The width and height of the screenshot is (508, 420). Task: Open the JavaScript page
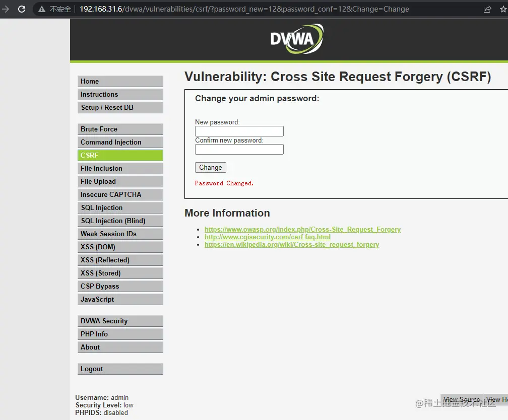pyautogui.click(x=120, y=300)
